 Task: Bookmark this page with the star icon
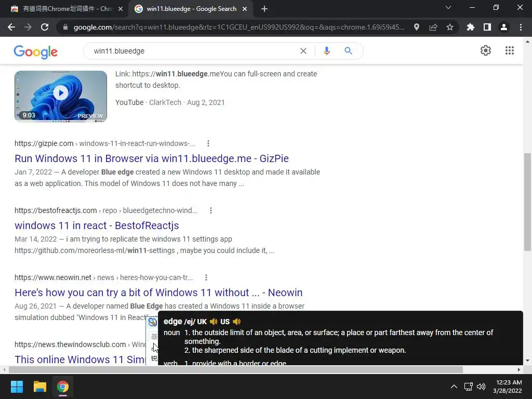point(450,27)
